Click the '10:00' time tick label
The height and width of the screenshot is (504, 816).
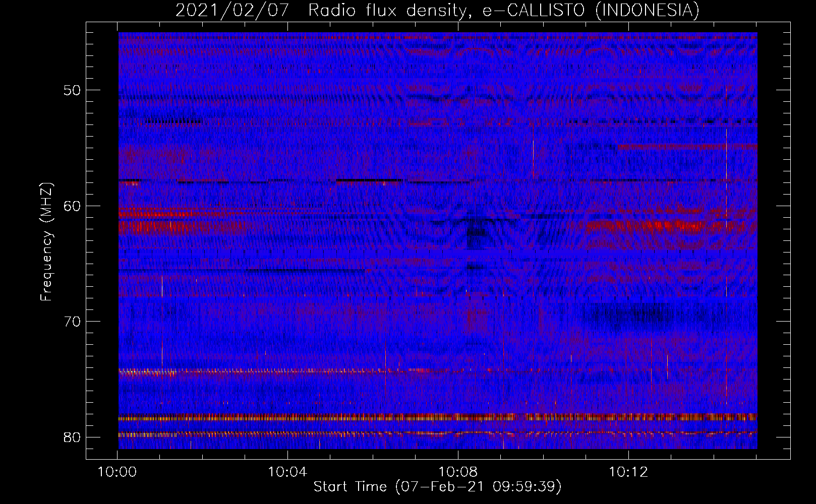click(117, 472)
